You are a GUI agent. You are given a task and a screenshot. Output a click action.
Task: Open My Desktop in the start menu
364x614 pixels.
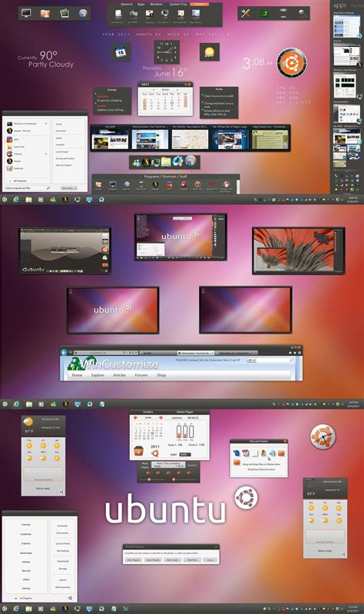tap(63, 551)
